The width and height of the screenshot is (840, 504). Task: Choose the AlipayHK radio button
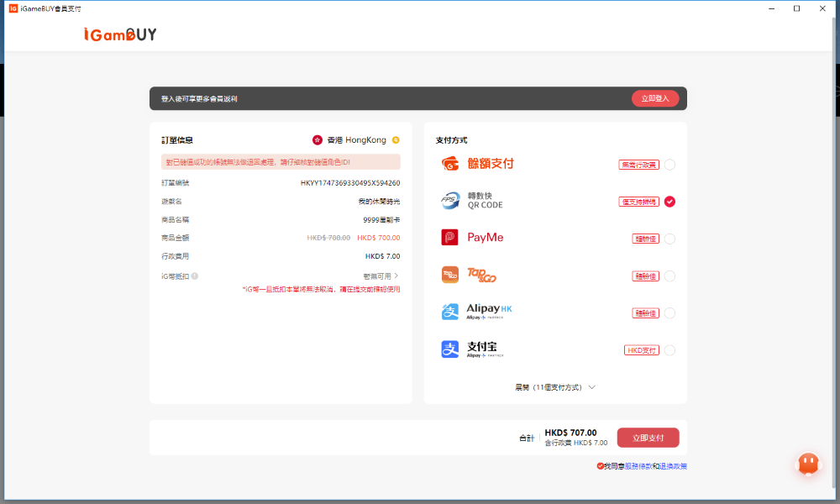[669, 312]
